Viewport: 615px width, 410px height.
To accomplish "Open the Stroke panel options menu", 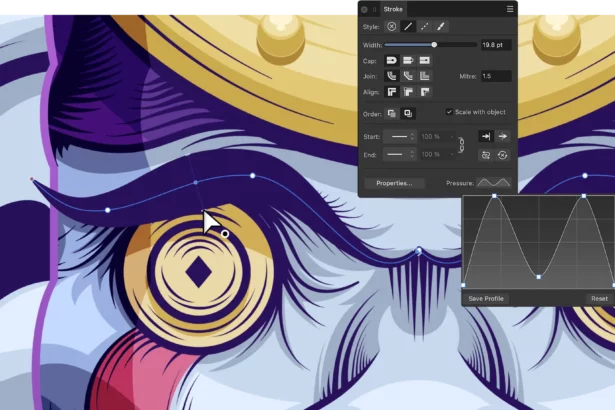I will tap(509, 9).
